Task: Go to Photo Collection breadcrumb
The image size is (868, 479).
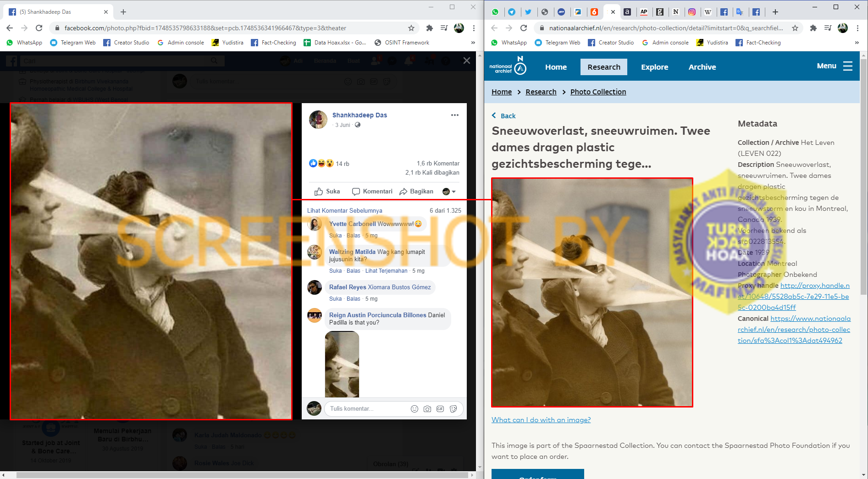Action: [598, 92]
